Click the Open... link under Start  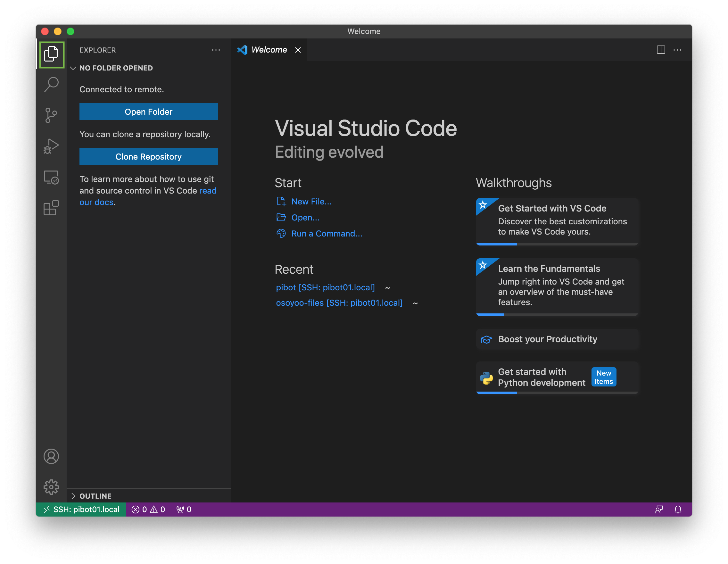click(x=305, y=218)
